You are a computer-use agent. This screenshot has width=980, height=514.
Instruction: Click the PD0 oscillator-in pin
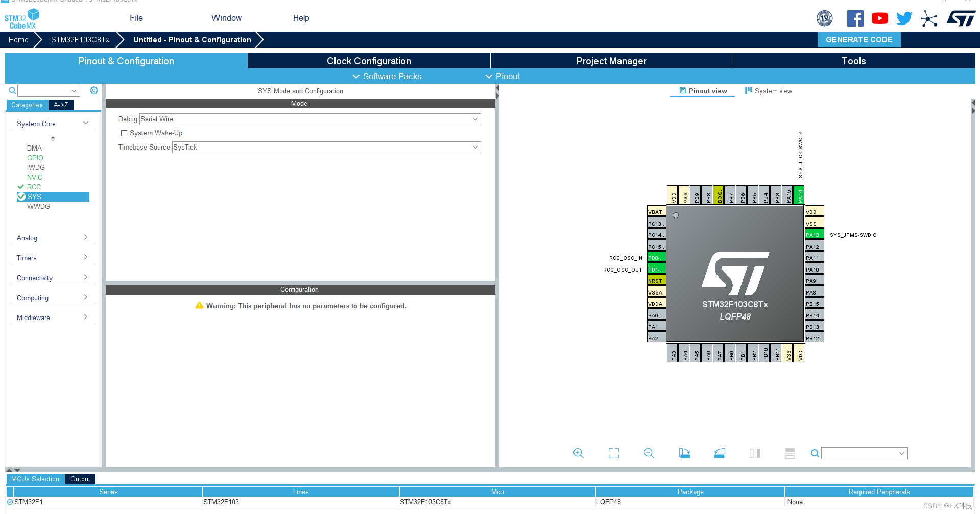click(656, 258)
